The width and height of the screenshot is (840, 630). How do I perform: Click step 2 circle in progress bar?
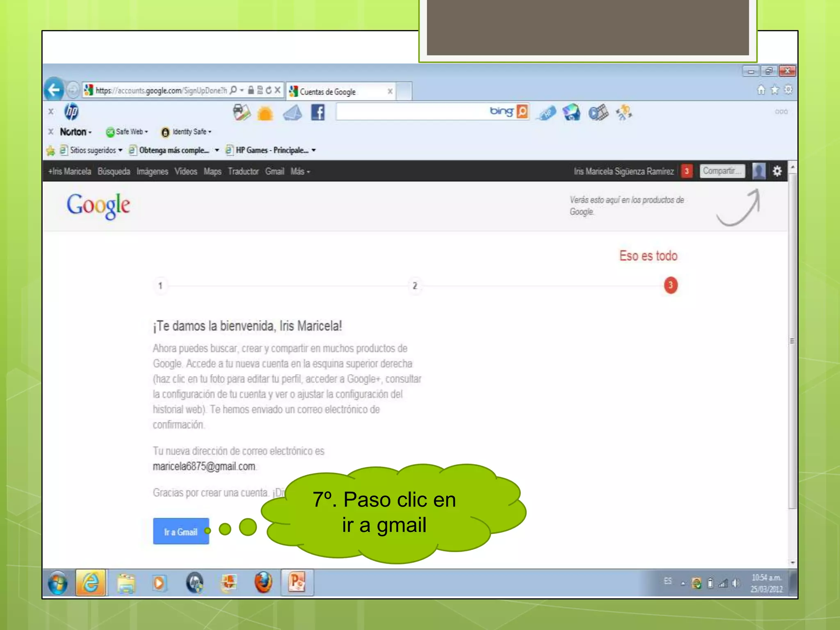[415, 285]
